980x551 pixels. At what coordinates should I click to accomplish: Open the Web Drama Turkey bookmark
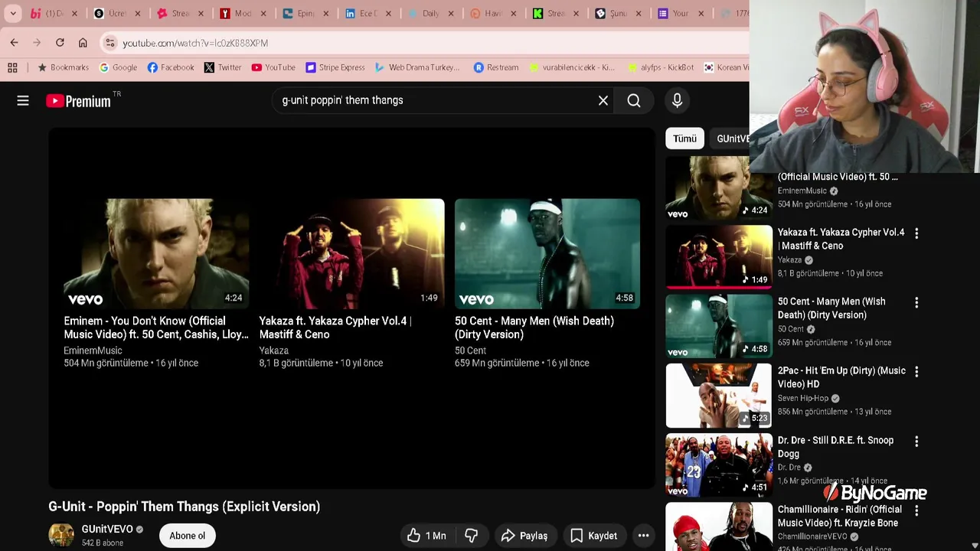coord(417,67)
